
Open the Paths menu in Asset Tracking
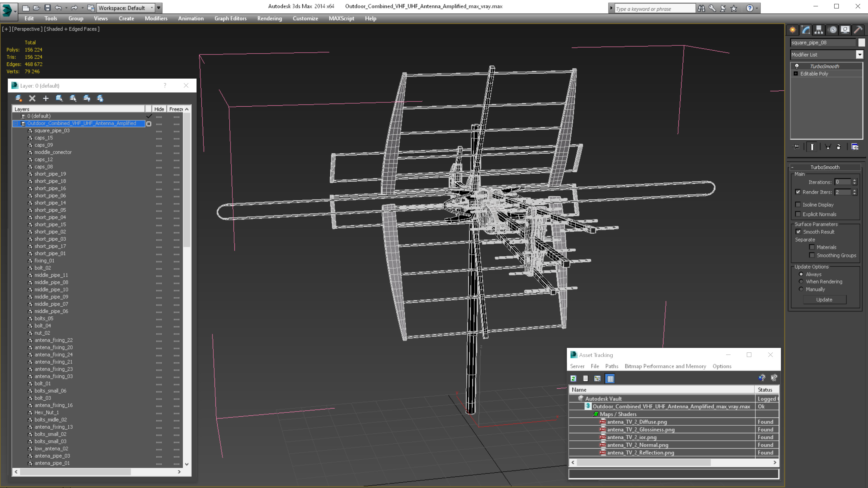611,366
